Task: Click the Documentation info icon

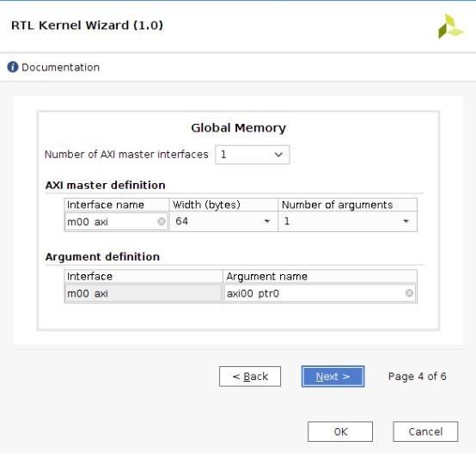Action: [x=13, y=67]
